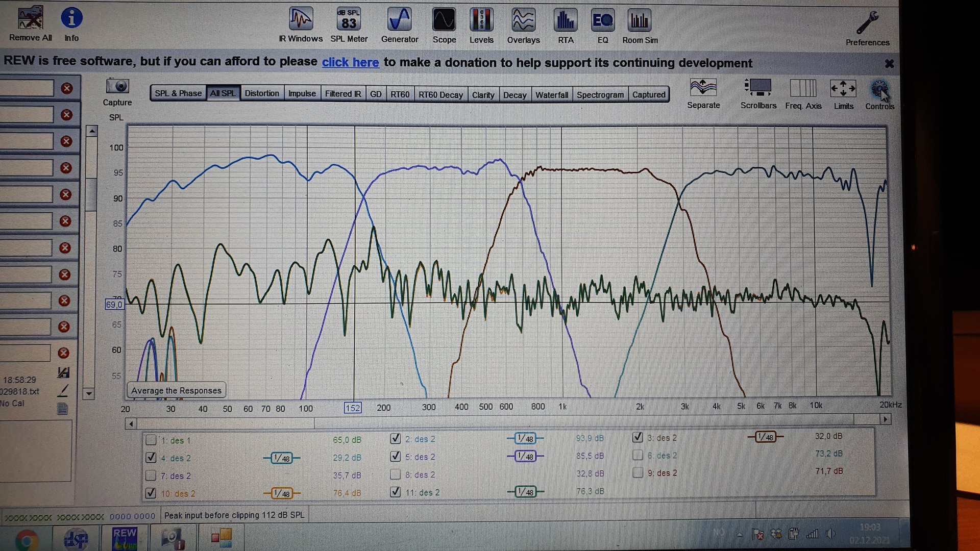Viewport: 980px width, 551px height.
Task: Click frequency scrollbar right arrow
Action: (885, 419)
